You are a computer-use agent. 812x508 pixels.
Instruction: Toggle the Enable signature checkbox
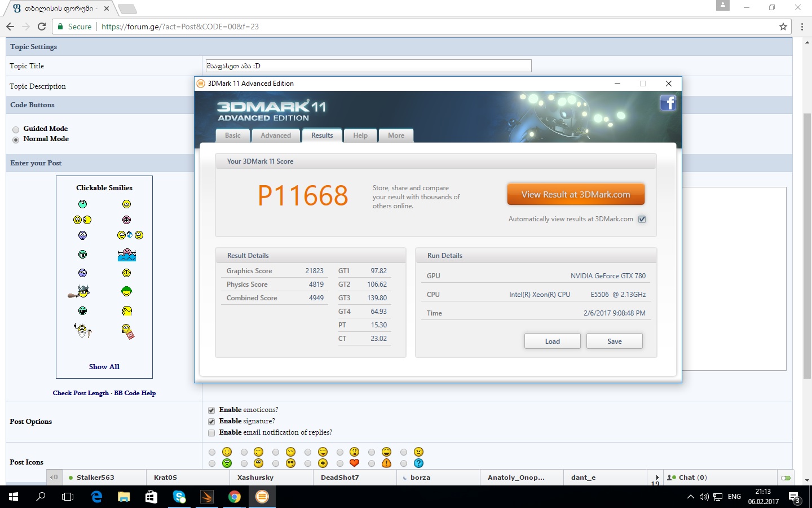pos(211,422)
